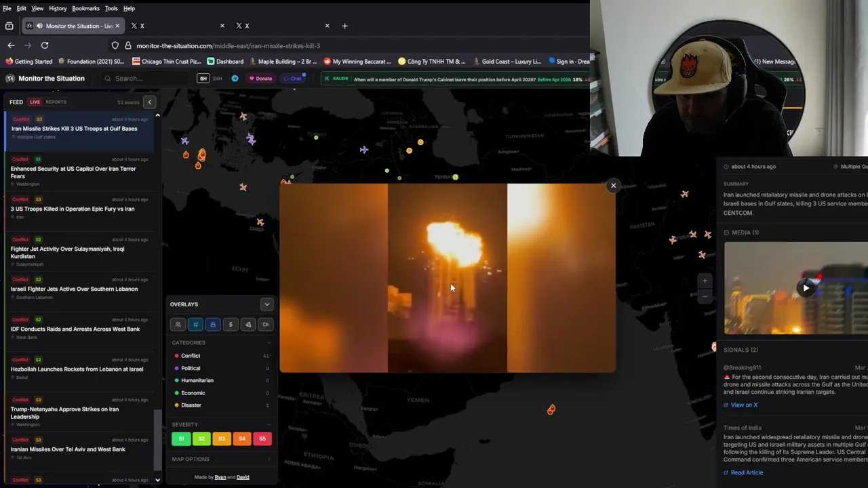Toggle the dollar markets overlay icon
This screenshot has height=488, width=868.
tap(231, 325)
